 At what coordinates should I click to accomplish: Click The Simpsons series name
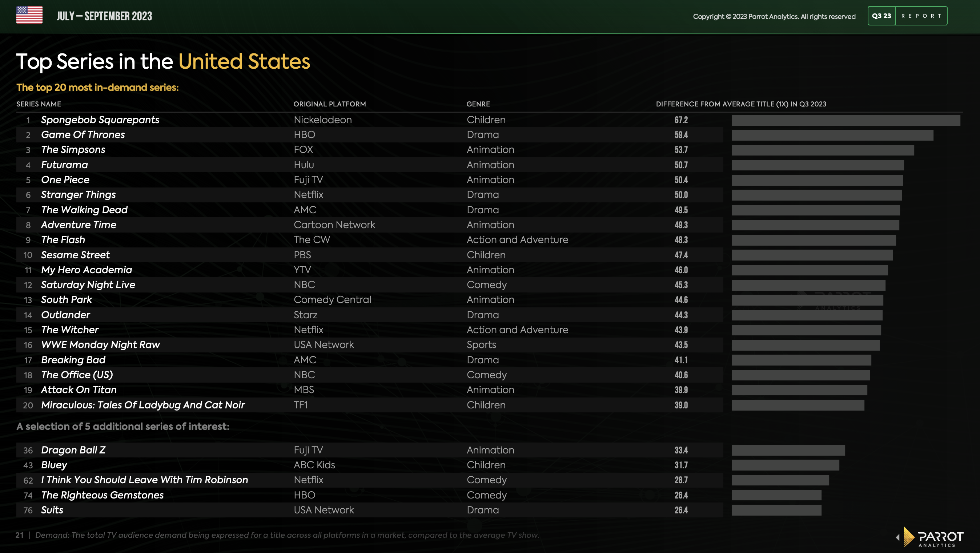point(73,149)
